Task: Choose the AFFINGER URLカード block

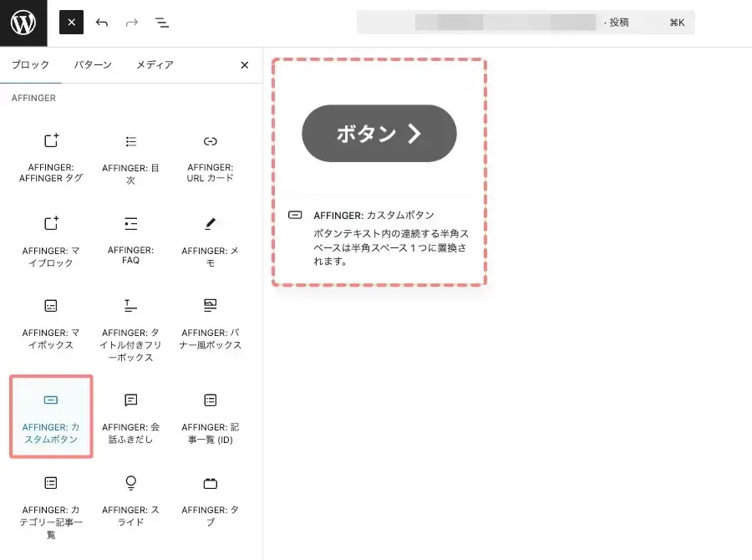Action: pos(210,152)
